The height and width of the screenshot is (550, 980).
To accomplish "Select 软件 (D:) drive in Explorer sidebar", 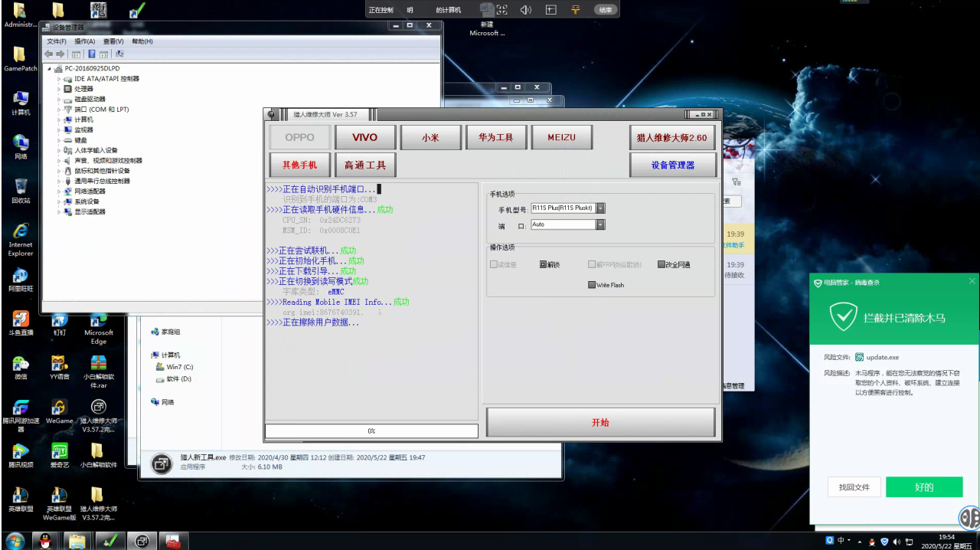I will pyautogui.click(x=173, y=378).
